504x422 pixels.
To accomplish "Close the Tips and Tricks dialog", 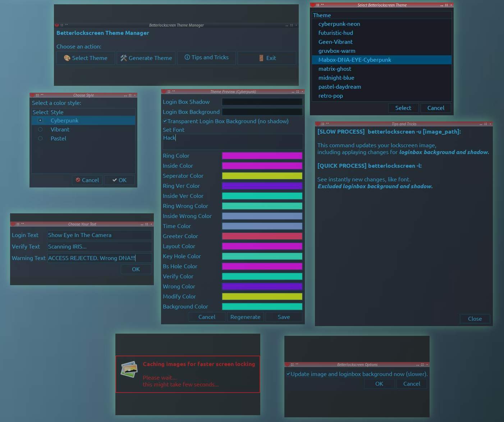I will [475, 319].
